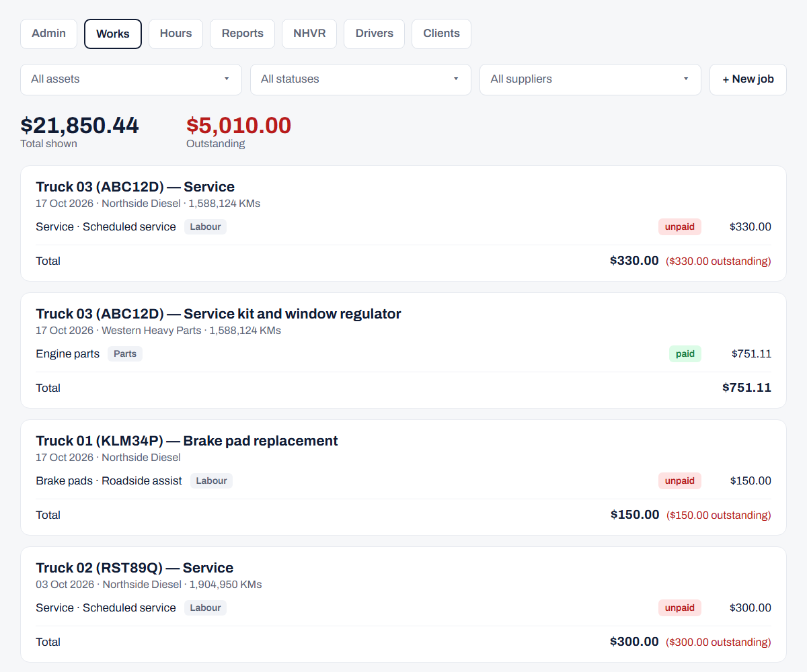Open Truck 02 (RST89Q) Service job
This screenshot has height=672, width=807.
click(134, 568)
